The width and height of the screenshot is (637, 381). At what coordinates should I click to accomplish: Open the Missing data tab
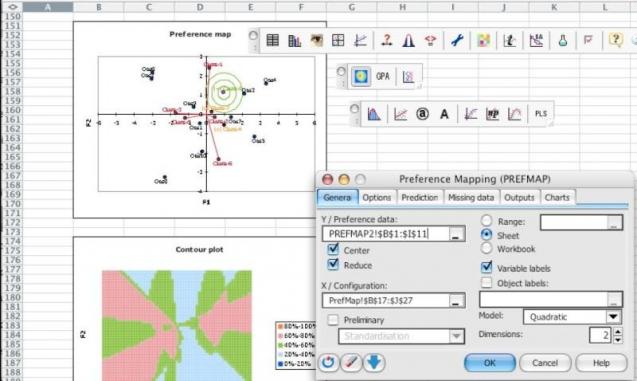[x=471, y=197]
